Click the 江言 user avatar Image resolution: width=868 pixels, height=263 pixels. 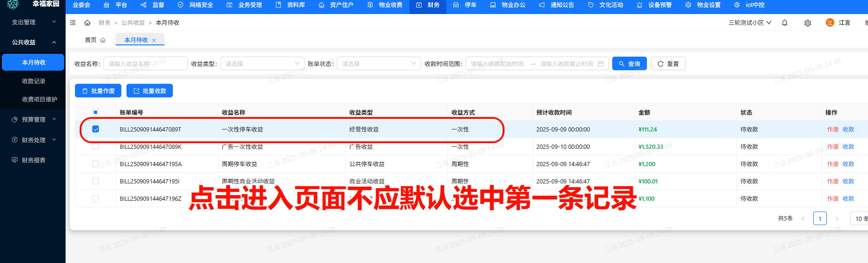(830, 23)
